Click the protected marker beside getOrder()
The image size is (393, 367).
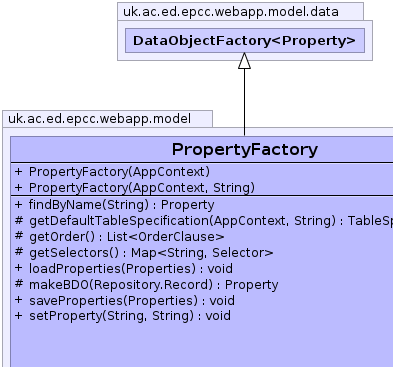point(19,236)
